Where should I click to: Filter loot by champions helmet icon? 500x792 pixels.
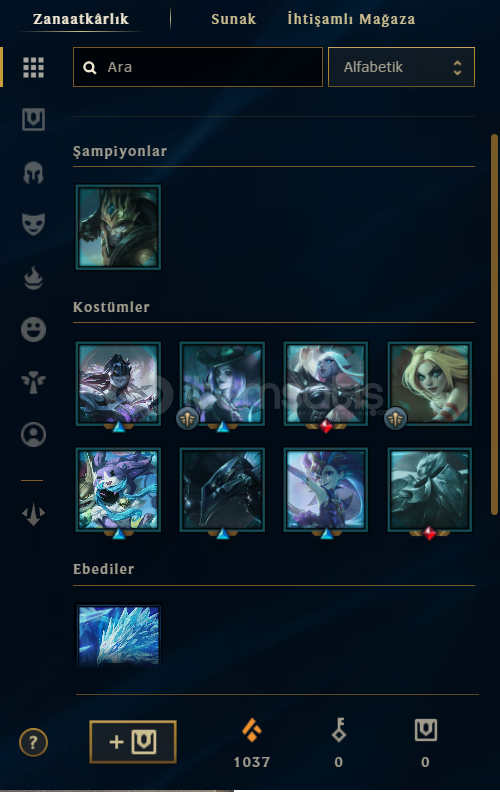pos(33,172)
